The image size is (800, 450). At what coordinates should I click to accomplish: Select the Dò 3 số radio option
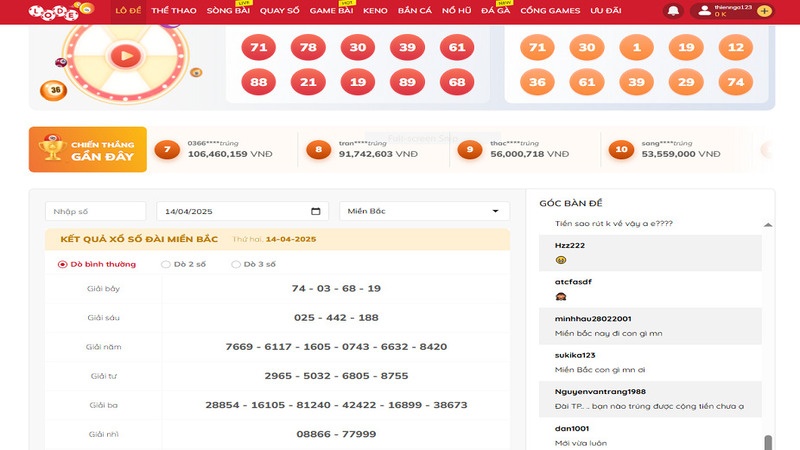(236, 264)
